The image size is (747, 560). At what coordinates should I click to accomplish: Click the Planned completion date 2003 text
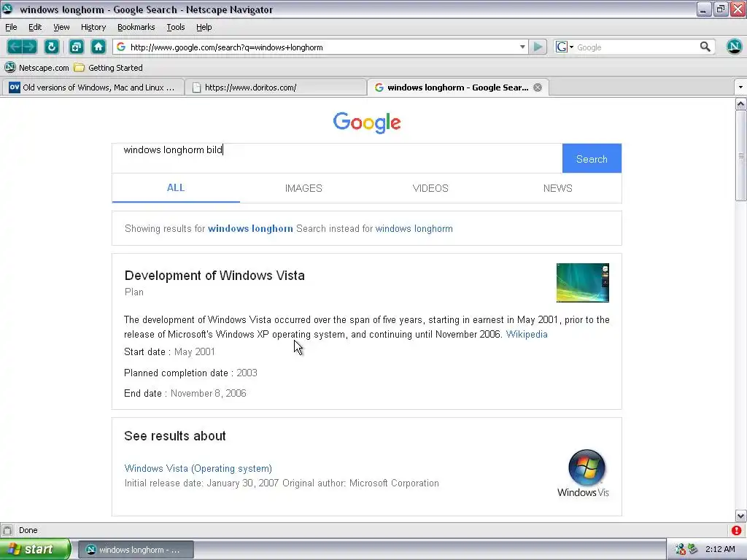coord(190,373)
